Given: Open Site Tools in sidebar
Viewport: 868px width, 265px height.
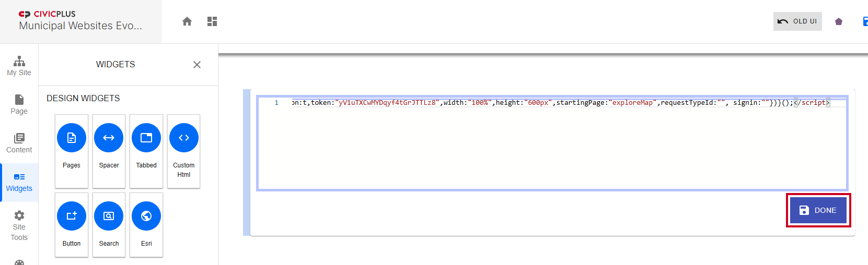Looking at the screenshot, I should pos(19,226).
